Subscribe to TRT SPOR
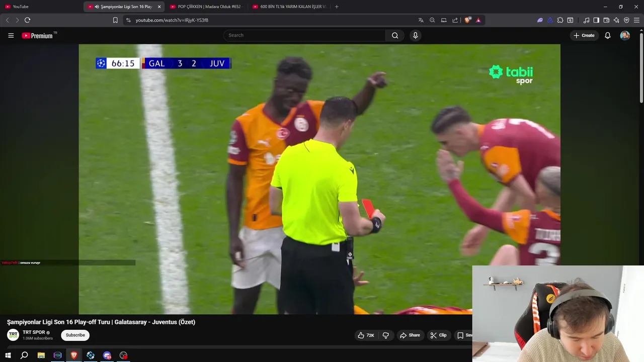 (x=75, y=335)
